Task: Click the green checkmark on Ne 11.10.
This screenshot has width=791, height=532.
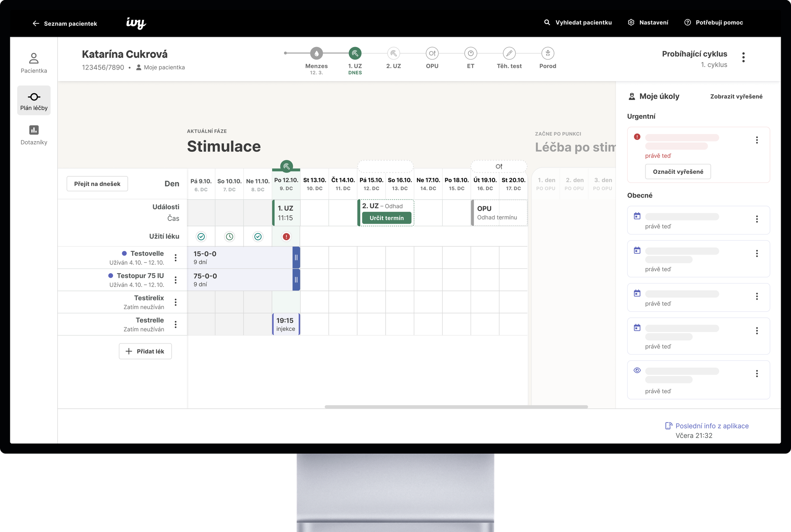Action: point(258,237)
